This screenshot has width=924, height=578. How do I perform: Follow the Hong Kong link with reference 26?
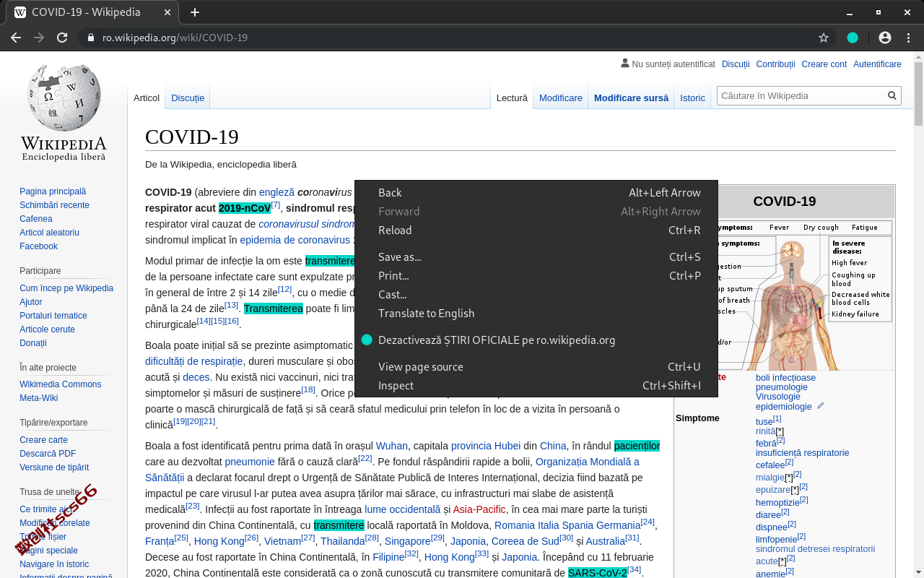219,541
